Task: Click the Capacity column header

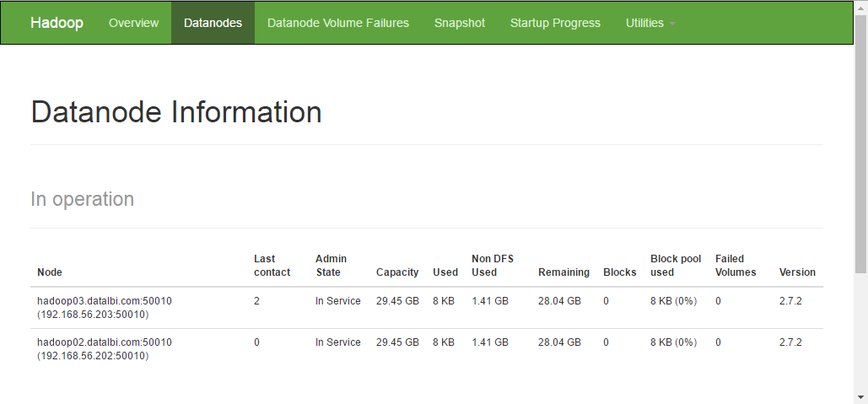Action: pyautogui.click(x=397, y=272)
